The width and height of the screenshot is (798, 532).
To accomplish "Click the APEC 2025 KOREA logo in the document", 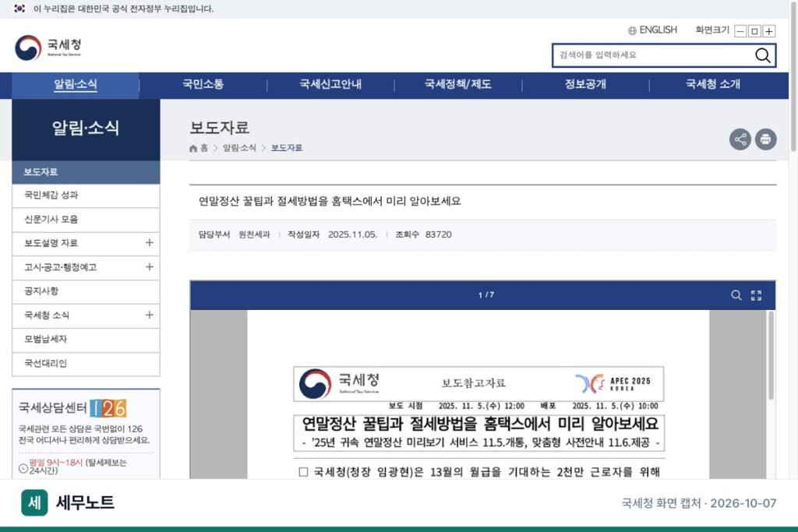I will [613, 383].
